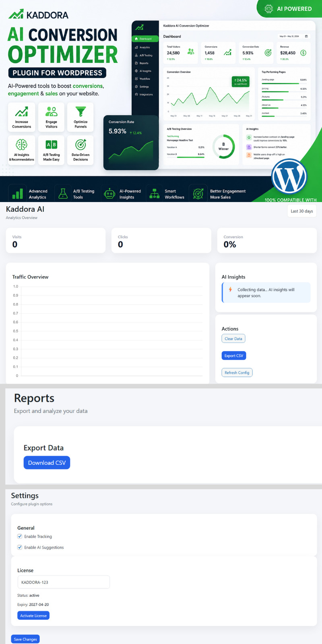Click the 24.5% vs Last Month badge
The height and width of the screenshot is (644, 322).
pyautogui.click(x=241, y=82)
